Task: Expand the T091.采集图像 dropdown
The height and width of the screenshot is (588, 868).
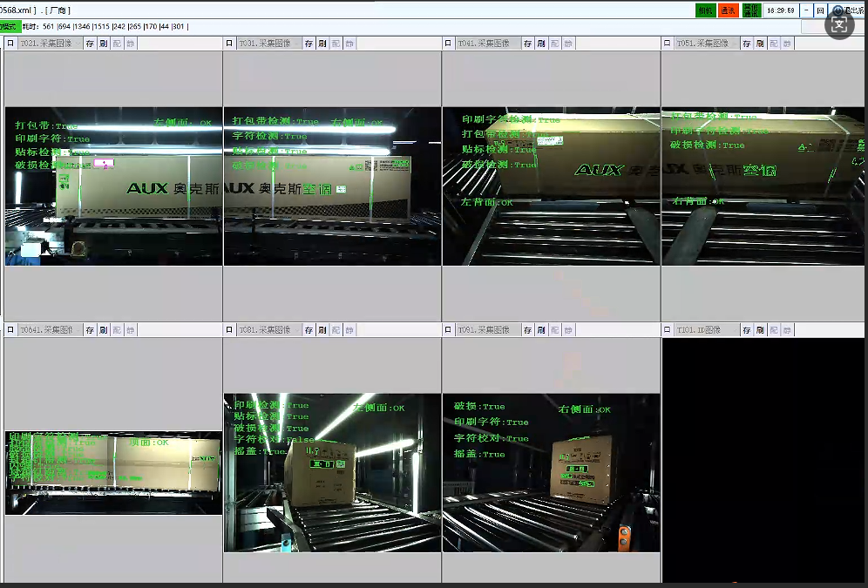Action: [487, 330]
